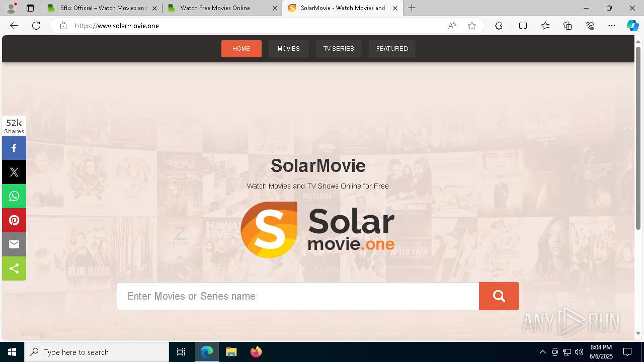Open Copilot sidebar icon

pyautogui.click(x=632, y=26)
